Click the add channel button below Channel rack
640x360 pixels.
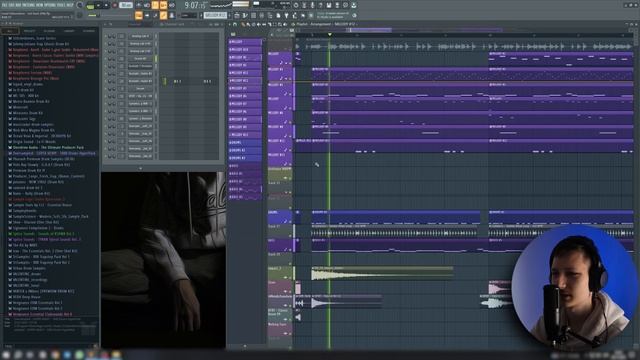tap(140, 168)
